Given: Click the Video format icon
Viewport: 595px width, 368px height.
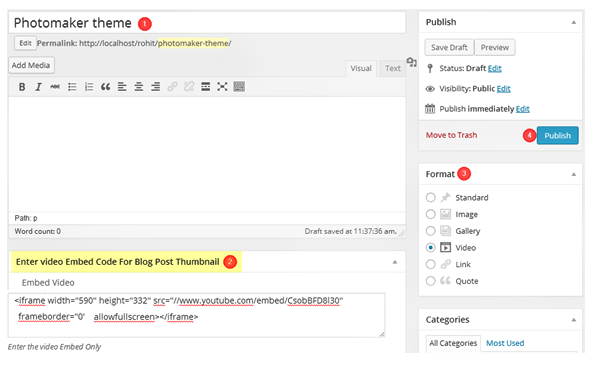Looking at the screenshot, I should coord(445,248).
